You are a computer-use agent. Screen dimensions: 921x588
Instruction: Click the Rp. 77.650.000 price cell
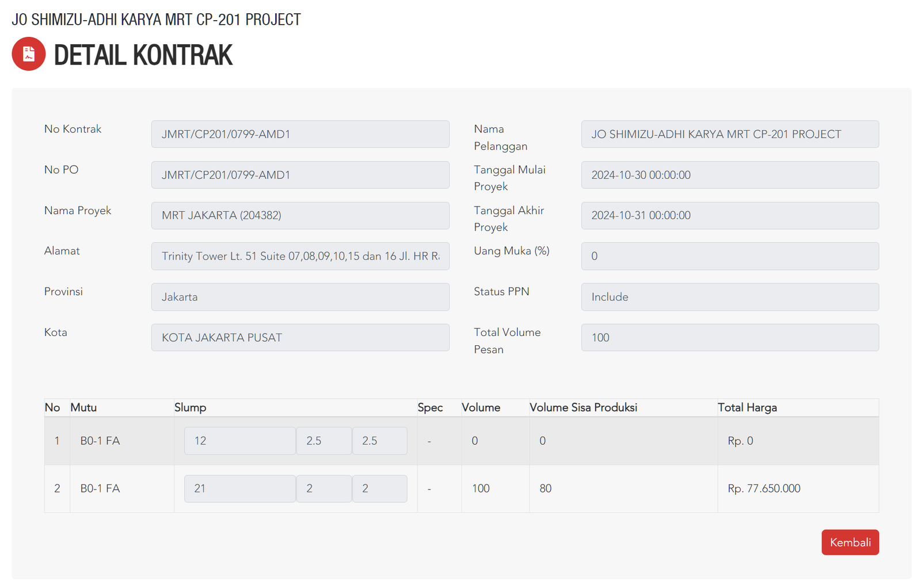(x=763, y=488)
